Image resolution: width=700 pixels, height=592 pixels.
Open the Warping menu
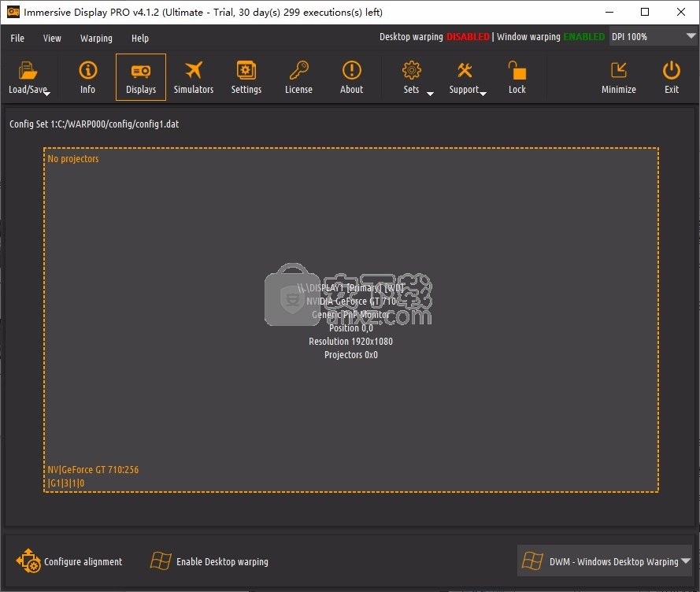point(96,39)
